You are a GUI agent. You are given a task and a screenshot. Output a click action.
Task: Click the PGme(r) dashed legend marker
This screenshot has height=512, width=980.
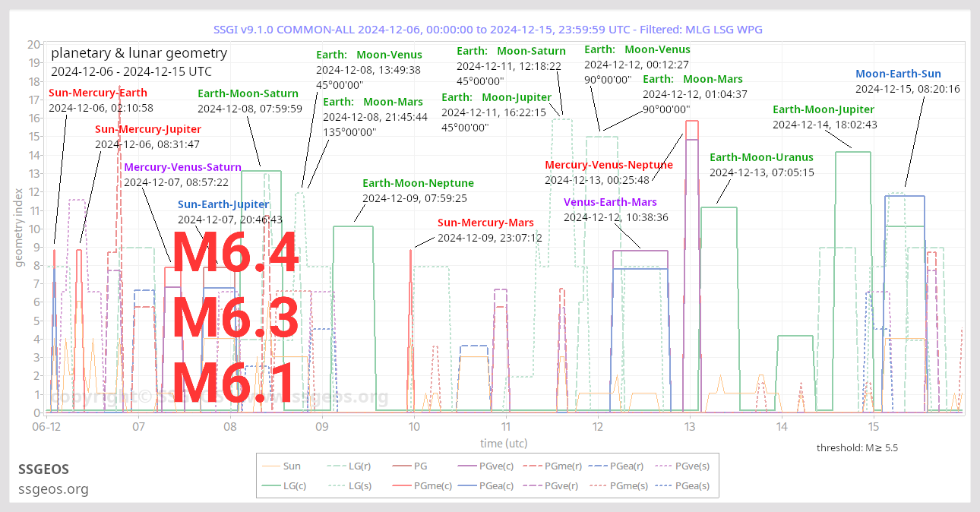tap(532, 466)
